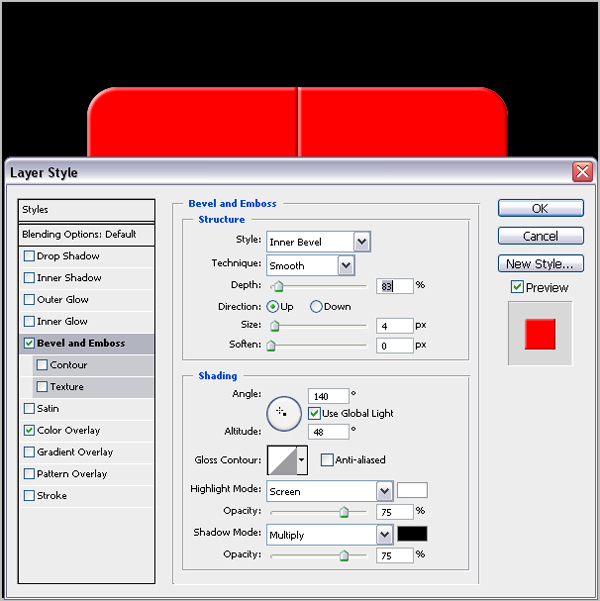The image size is (600, 601).
Task: Open the Highlight Mode Screen dropdown
Action: click(x=330, y=491)
